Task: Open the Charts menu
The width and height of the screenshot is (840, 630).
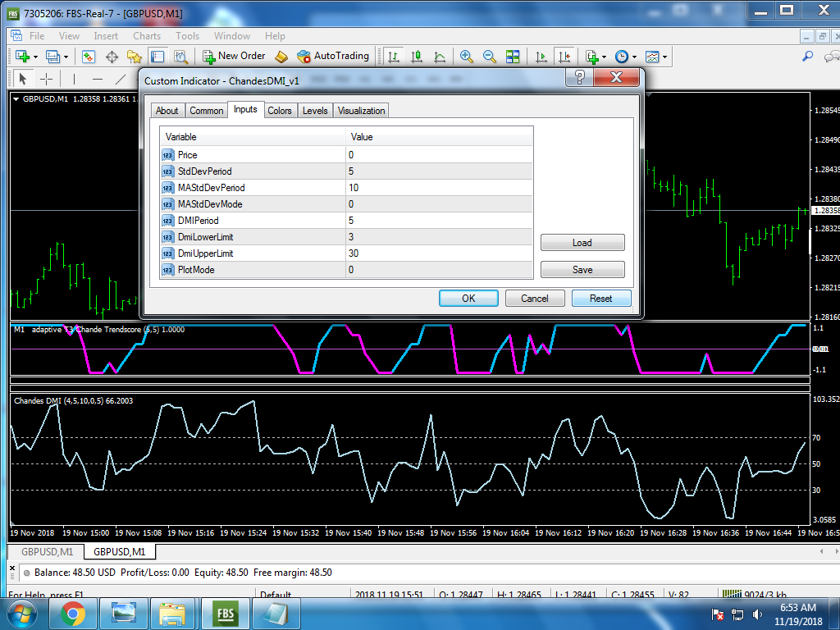Action: click(147, 36)
